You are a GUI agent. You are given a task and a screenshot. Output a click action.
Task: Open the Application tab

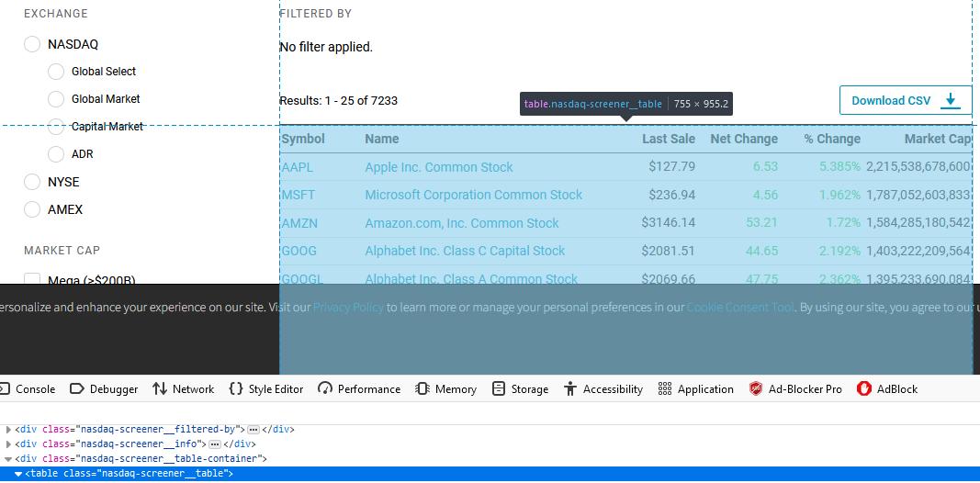pos(695,388)
